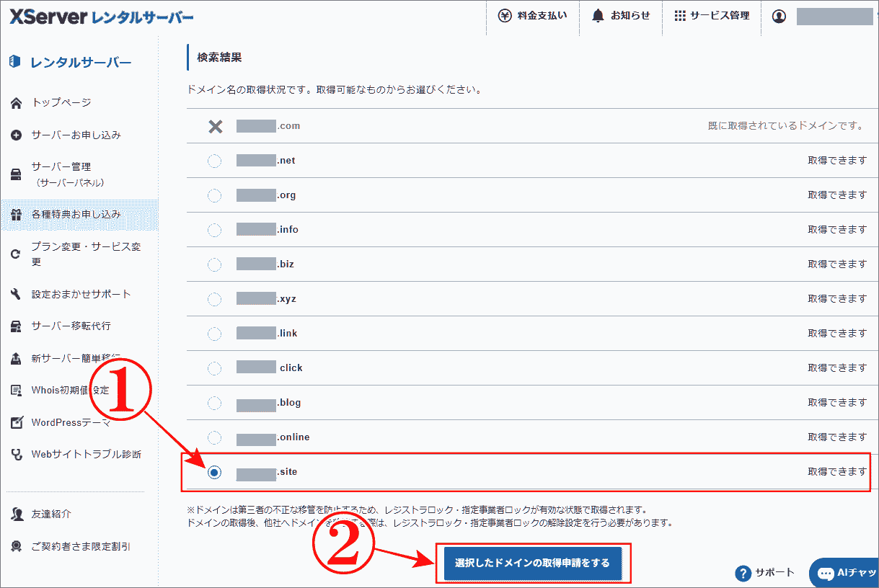Click the サポート help question mark icon
879x588 pixels.
pyautogui.click(x=743, y=573)
